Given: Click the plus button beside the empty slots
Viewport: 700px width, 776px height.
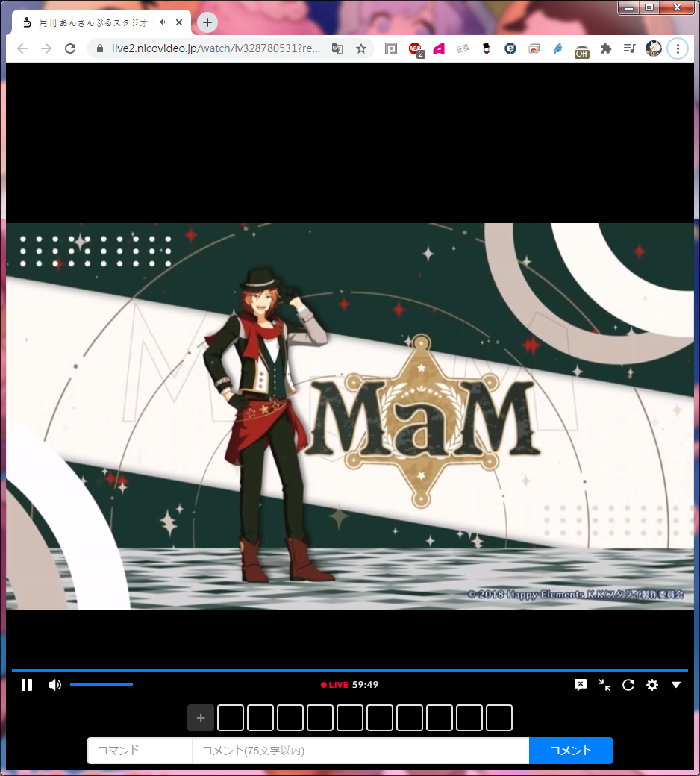Looking at the screenshot, I should tap(201, 718).
